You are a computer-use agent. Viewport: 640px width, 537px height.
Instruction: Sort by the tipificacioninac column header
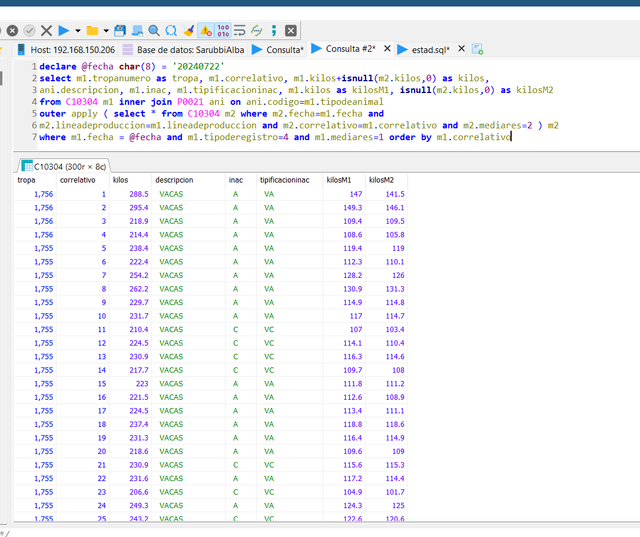[290, 180]
